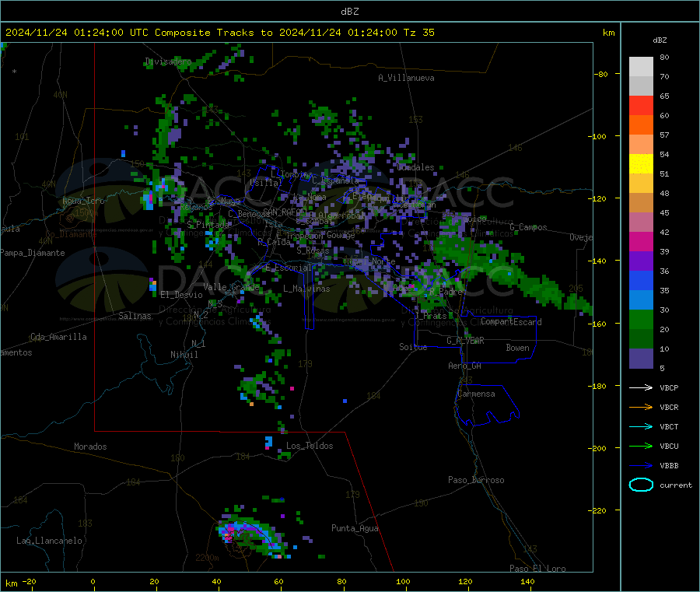Click the 'Agua_Toro' map label
This screenshot has width=700, height=592.
point(83,201)
